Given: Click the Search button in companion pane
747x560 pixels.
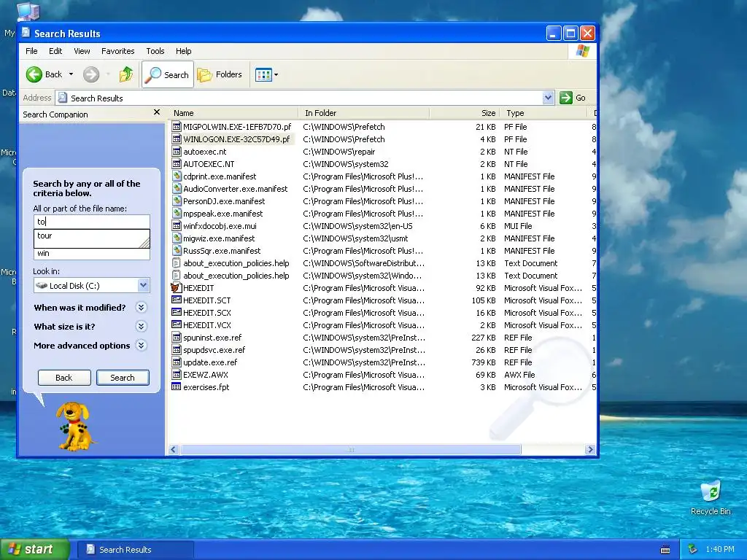Looking at the screenshot, I should click(x=123, y=378).
